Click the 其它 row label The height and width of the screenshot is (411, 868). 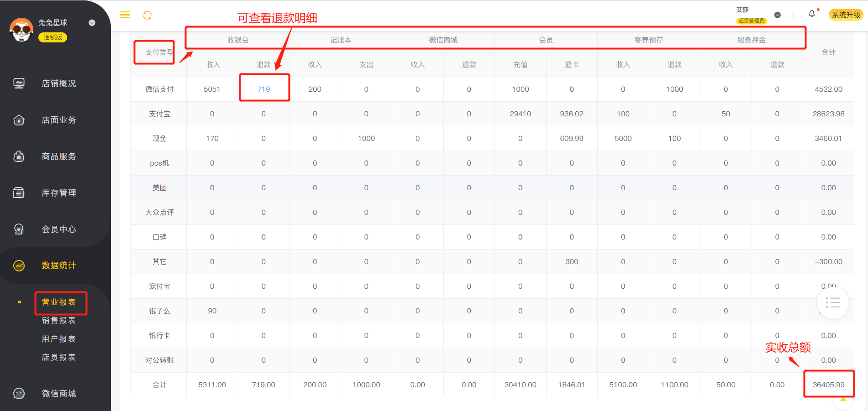(x=159, y=261)
